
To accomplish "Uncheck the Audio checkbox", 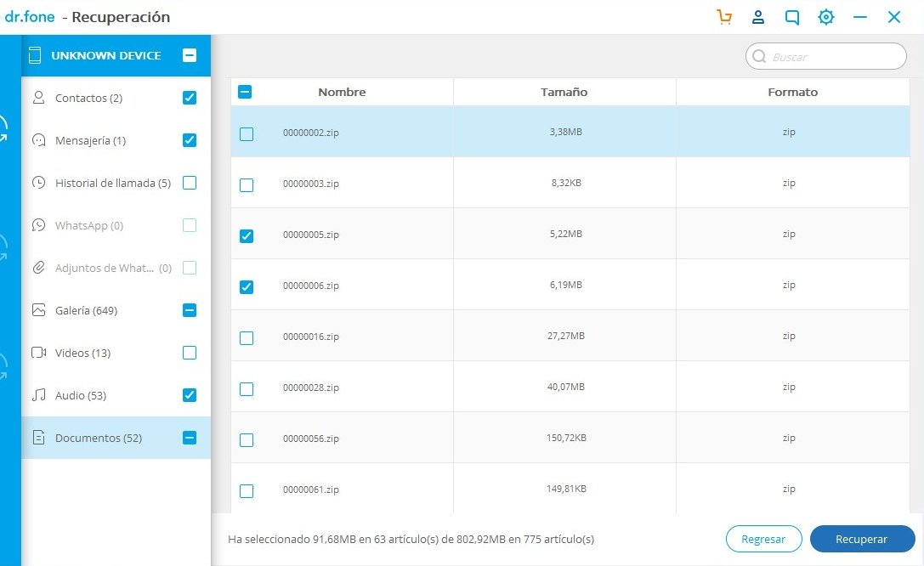I will (190, 395).
